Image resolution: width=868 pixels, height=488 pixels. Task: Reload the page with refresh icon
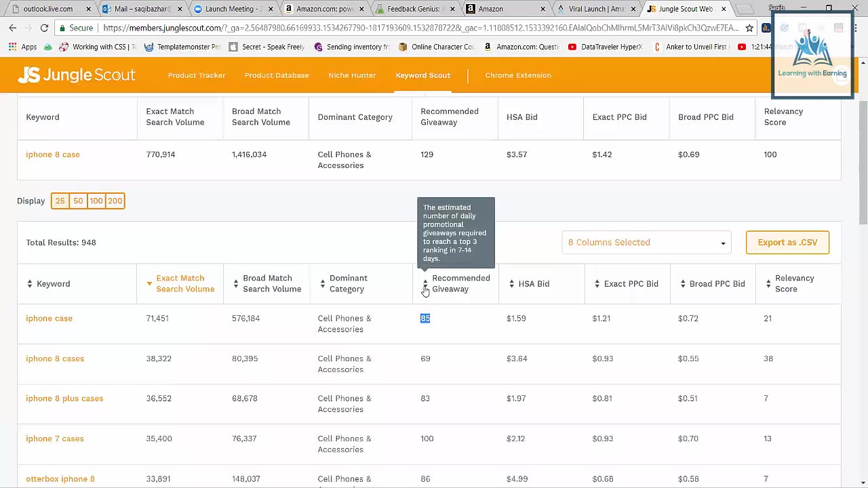click(44, 28)
